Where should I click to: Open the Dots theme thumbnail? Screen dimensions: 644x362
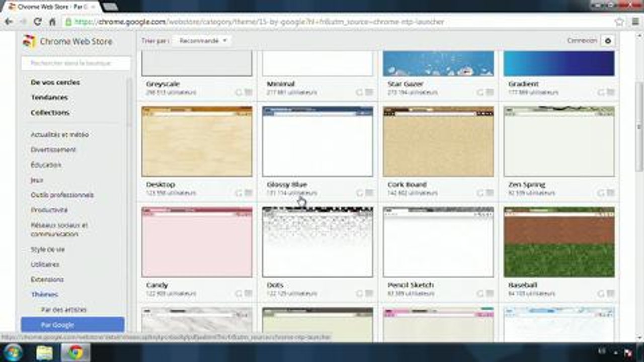click(x=317, y=242)
